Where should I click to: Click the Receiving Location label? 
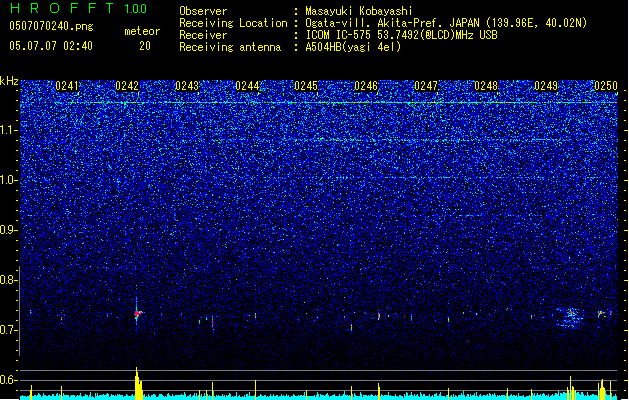[x=233, y=23]
